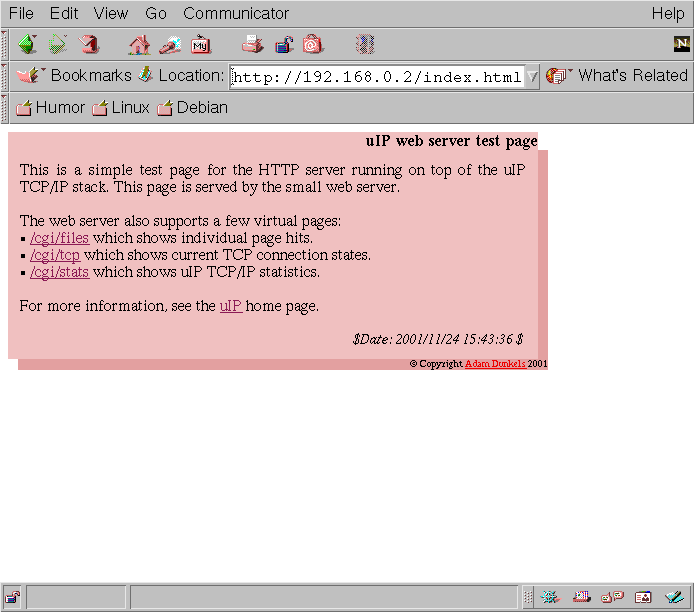Follow the /cgi/files link
This screenshot has height=612, width=694.
60,239
